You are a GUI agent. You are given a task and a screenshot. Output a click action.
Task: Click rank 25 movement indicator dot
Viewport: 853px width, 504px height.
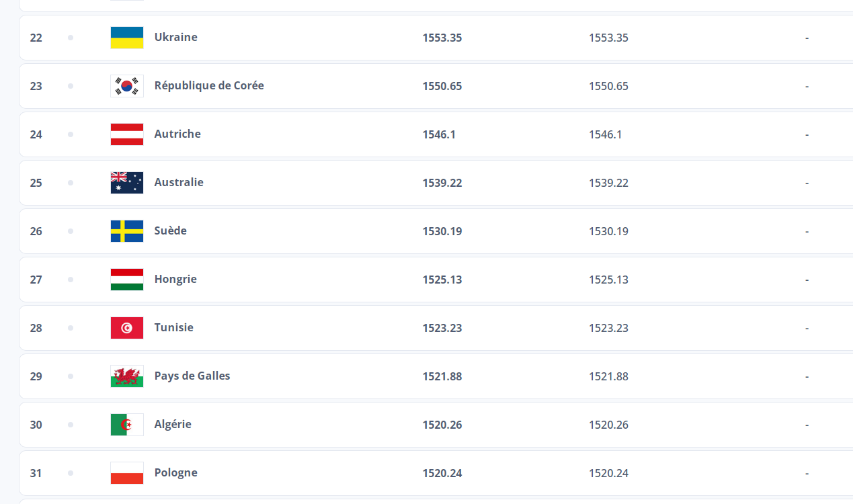[x=71, y=183]
